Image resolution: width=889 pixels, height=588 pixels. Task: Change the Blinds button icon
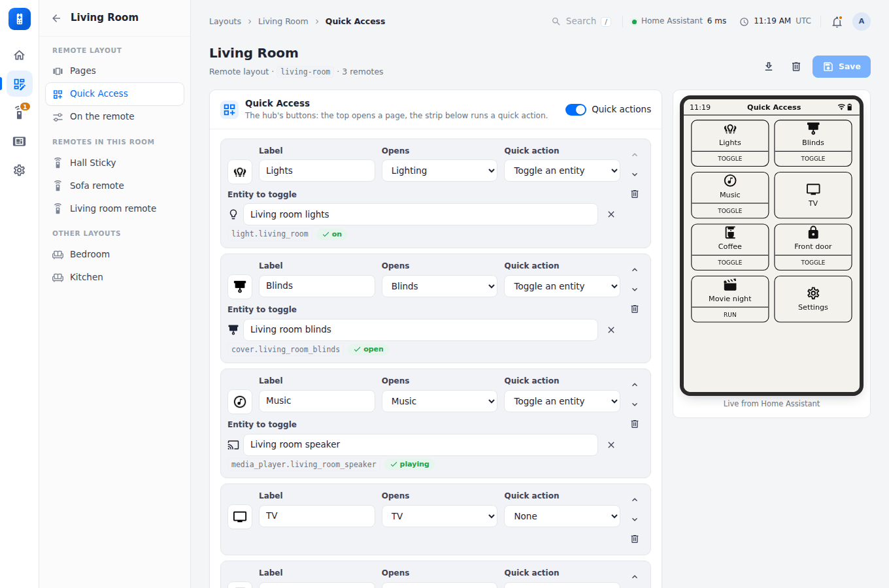point(240,287)
